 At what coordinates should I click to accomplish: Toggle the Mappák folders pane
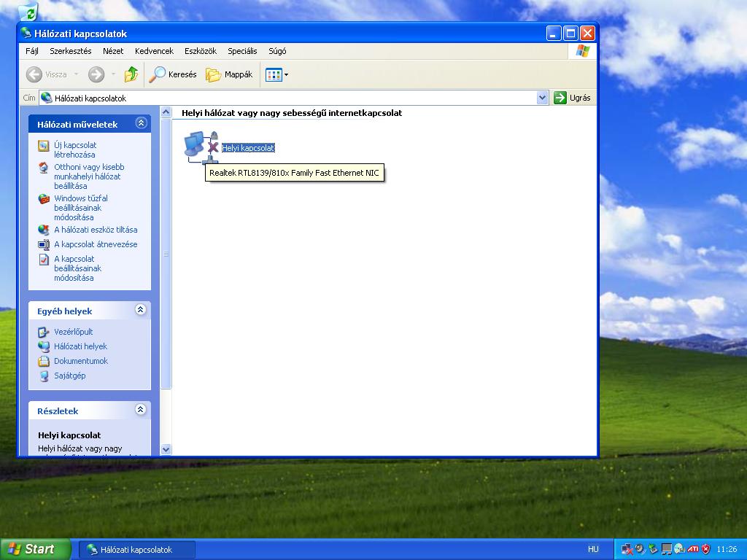(x=229, y=74)
